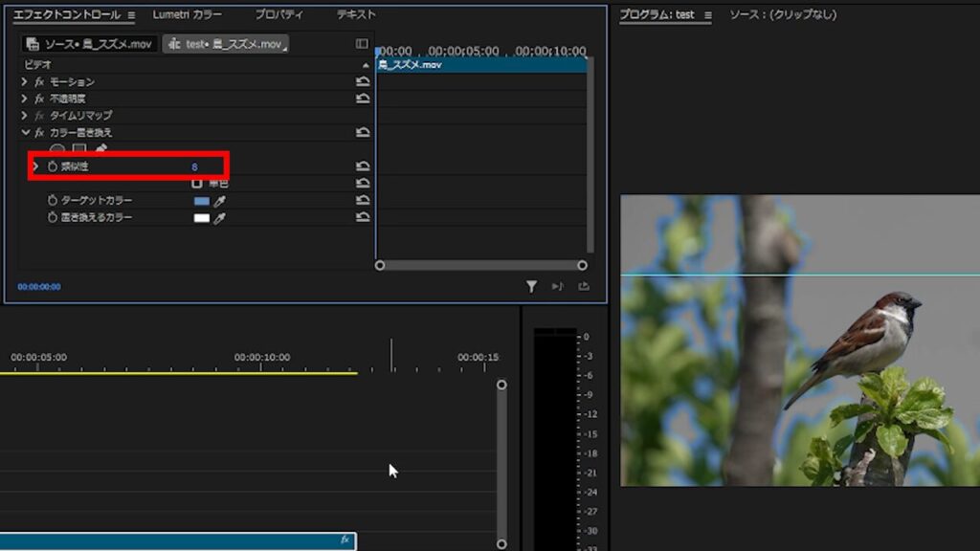Screen dimensions: 980x551
Task: Click the export icon in Effect Controls
Action: click(584, 286)
